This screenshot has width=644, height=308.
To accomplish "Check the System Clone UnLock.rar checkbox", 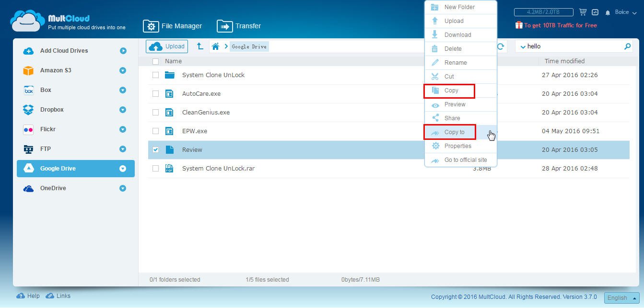I will (x=155, y=169).
